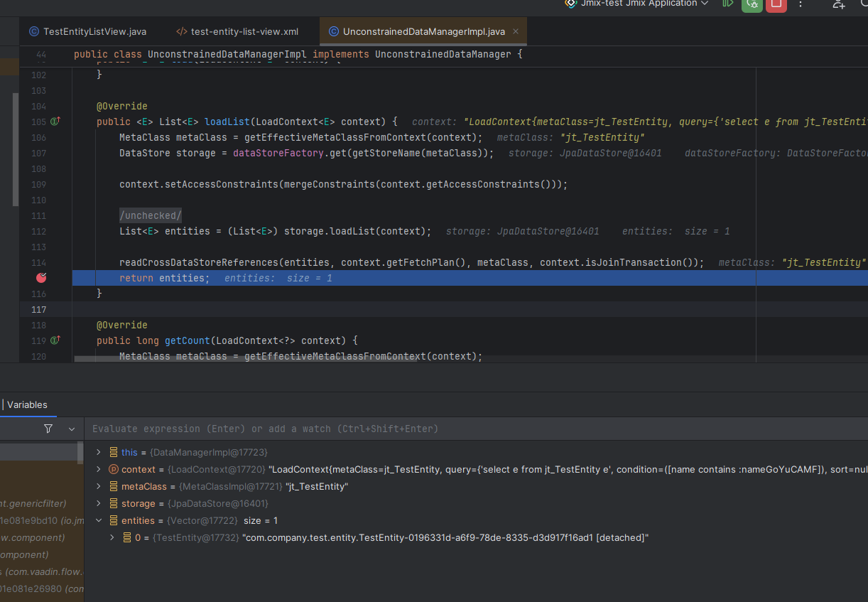Image resolution: width=868 pixels, height=602 pixels.
Task: Click the 'getCount' method name
Action: tap(188, 340)
